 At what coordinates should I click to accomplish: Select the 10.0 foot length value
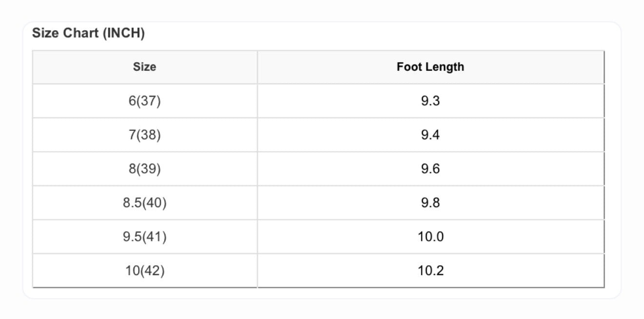pyautogui.click(x=430, y=237)
